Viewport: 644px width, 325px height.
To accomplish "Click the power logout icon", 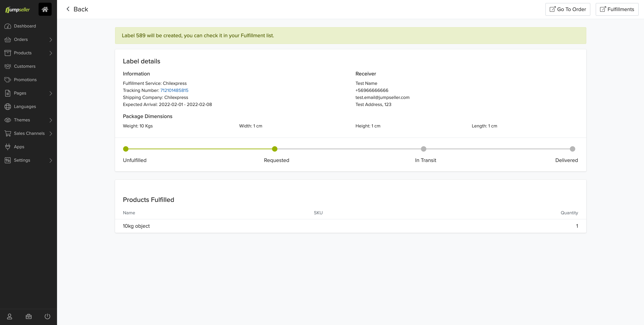I will point(47,316).
